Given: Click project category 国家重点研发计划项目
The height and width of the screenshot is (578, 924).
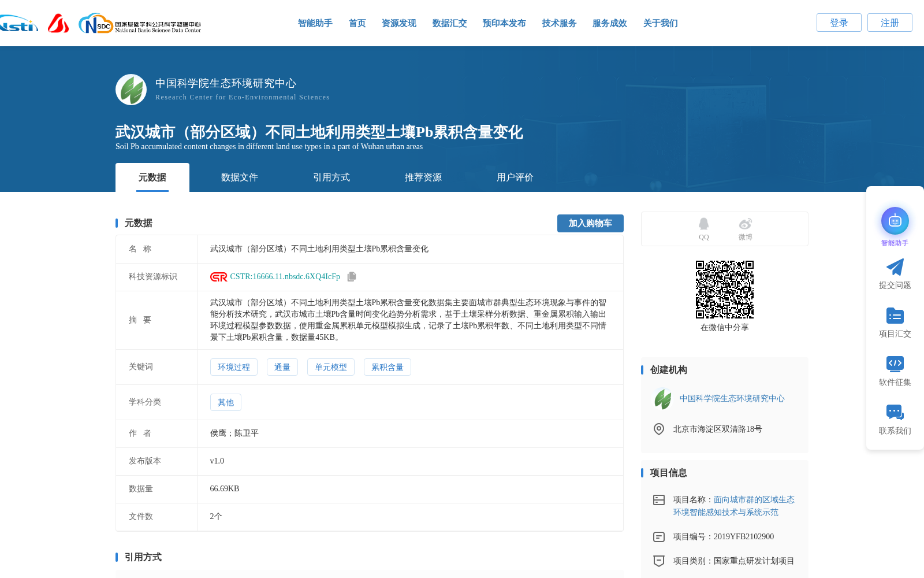Looking at the screenshot, I should pyautogui.click(x=754, y=561).
